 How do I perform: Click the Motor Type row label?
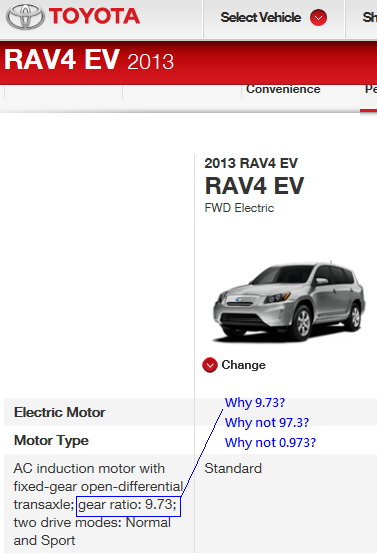(51, 441)
